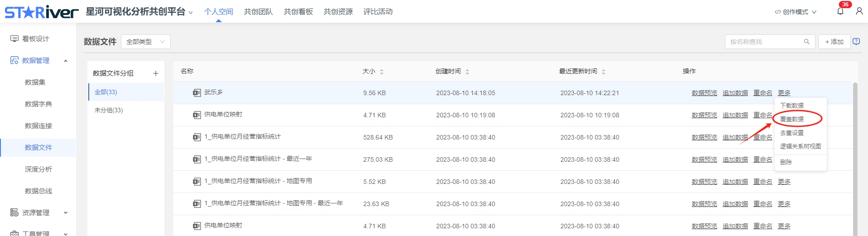
Task: Click the search magnifier icon
Action: (806, 42)
